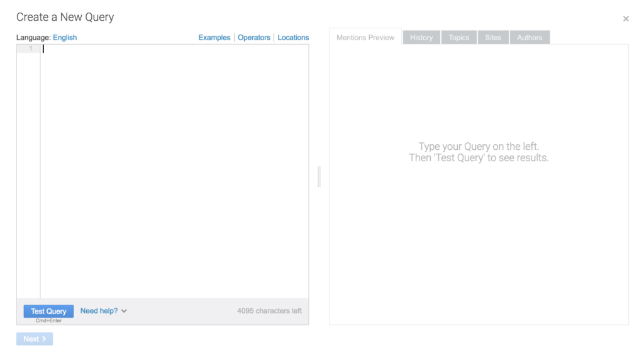Open the Operators reference link
The height and width of the screenshot is (355, 644).
(254, 38)
